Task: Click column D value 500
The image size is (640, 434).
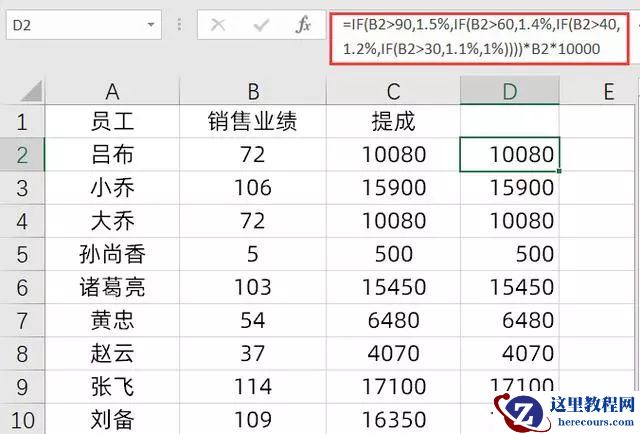Action: [510, 254]
